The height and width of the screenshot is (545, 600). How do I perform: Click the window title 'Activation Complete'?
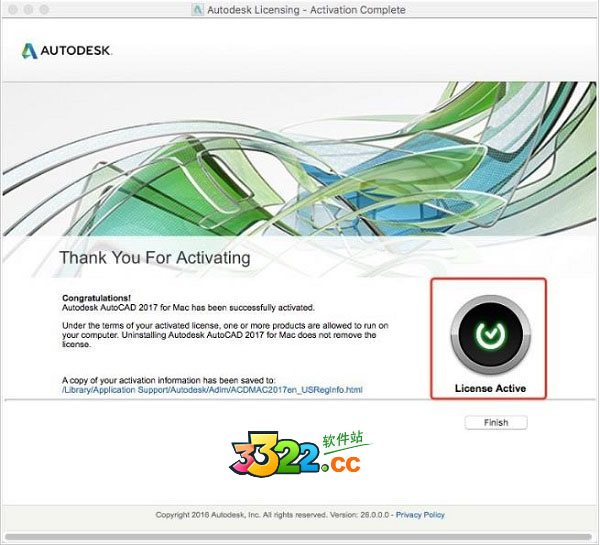pos(306,10)
